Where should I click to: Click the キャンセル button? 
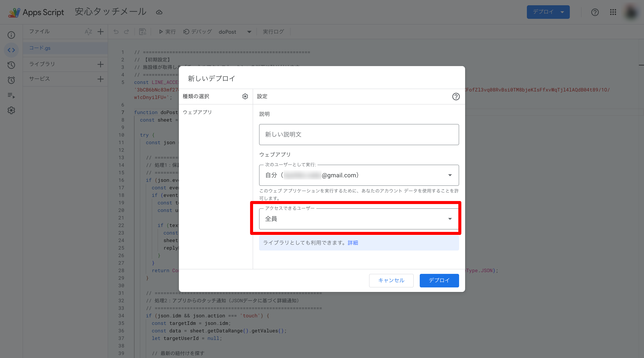[391, 280]
